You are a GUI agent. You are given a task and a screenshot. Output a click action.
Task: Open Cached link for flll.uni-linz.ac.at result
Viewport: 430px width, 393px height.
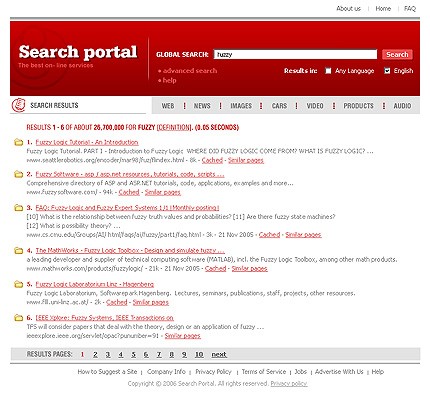[117, 302]
